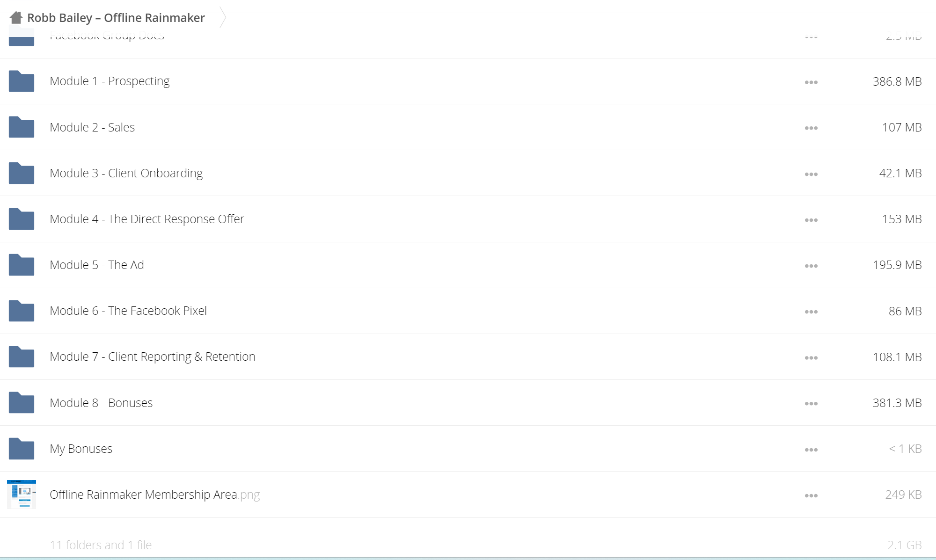The image size is (936, 560).
Task: Click the Module 2 - Sales folder icon
Action: [x=22, y=127]
